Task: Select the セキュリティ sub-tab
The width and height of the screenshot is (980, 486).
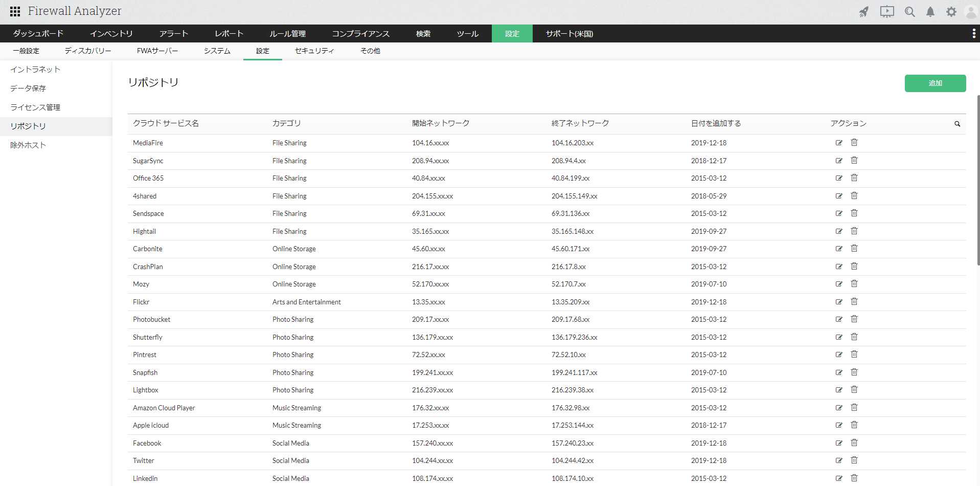Action: [x=314, y=51]
